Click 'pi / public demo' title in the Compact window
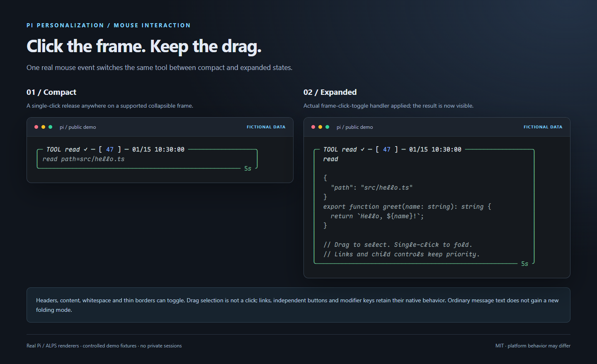This screenshot has width=597, height=364. [78, 127]
